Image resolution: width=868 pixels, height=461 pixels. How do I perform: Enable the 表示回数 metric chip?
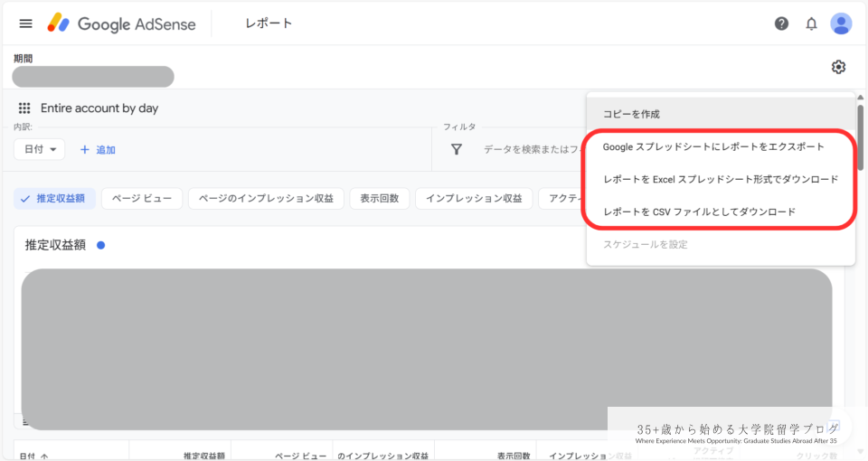tap(379, 198)
